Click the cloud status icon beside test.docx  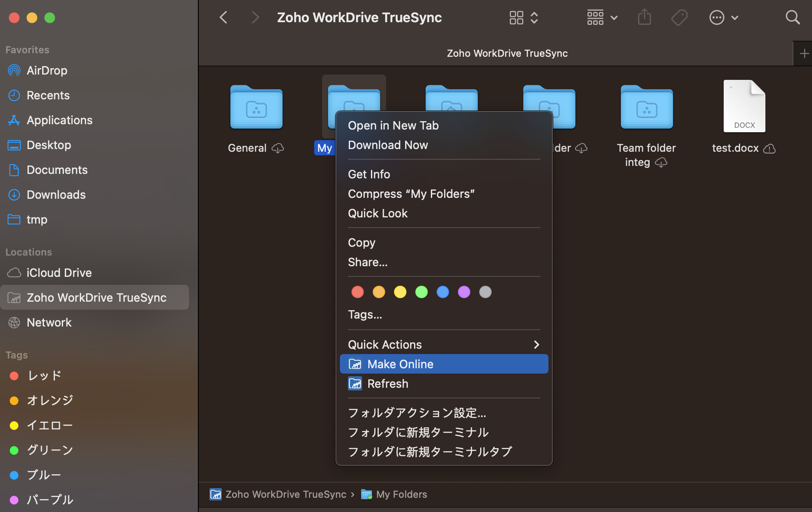[x=769, y=149]
